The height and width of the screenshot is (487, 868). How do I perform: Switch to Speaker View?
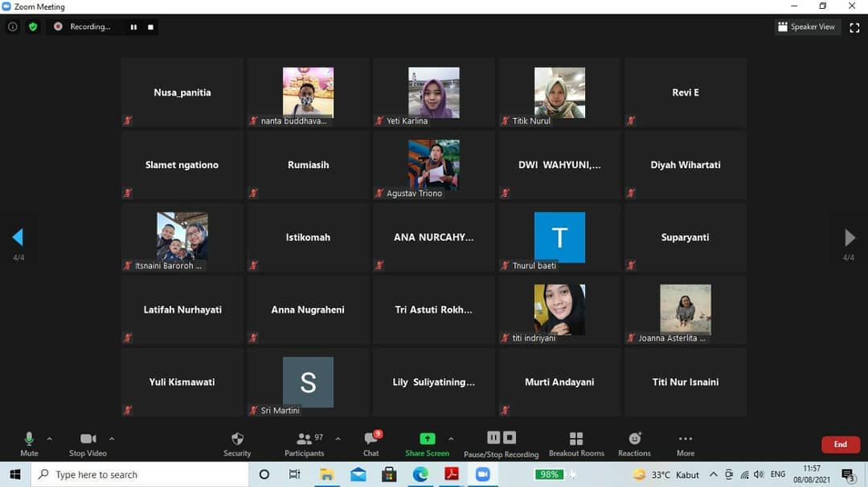click(x=806, y=27)
